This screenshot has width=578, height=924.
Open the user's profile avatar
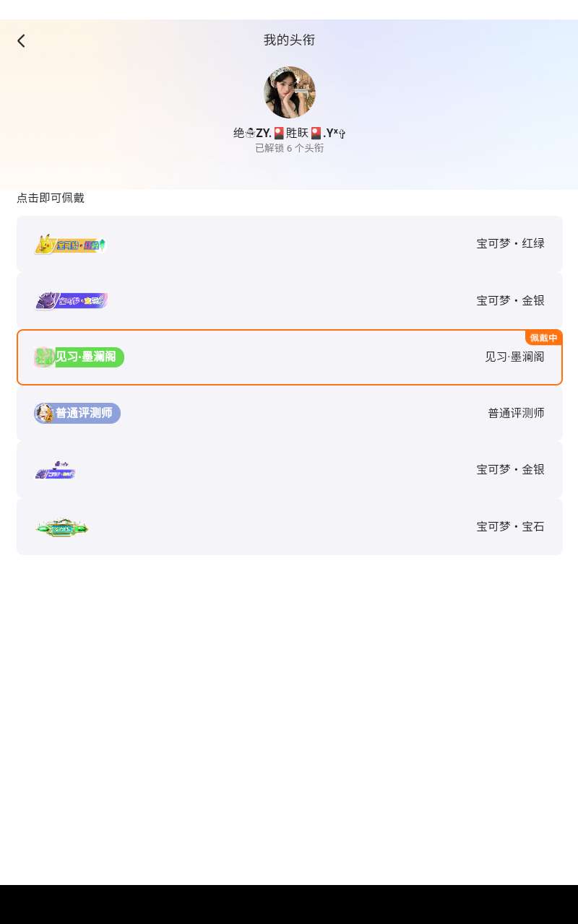click(x=289, y=92)
